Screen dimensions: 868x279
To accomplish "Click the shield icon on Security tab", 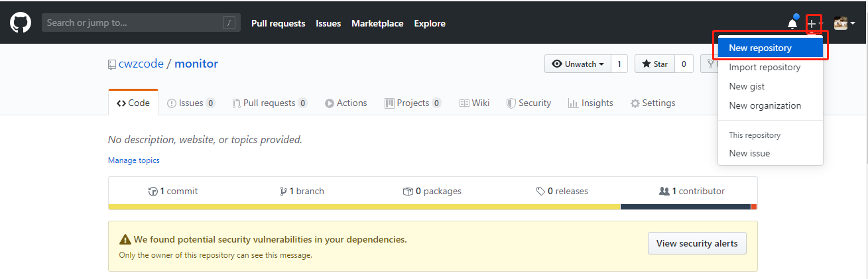I will click(511, 103).
